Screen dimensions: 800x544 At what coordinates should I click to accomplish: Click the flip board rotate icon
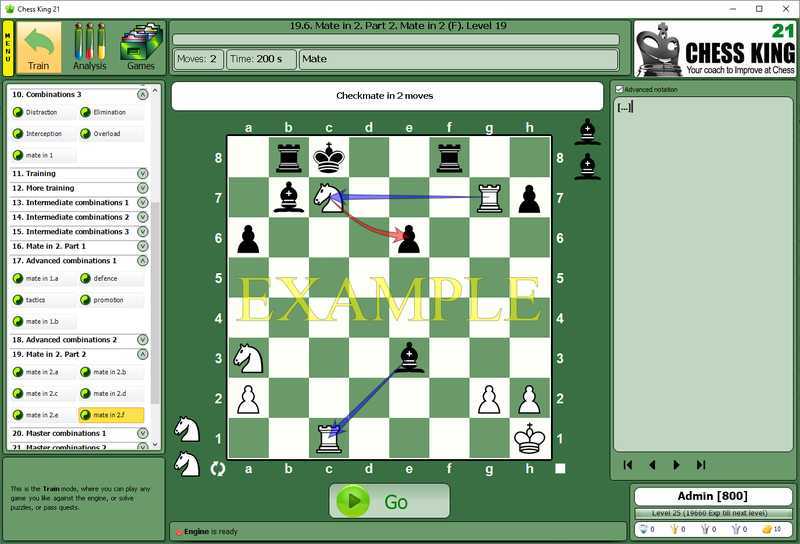pyautogui.click(x=217, y=467)
